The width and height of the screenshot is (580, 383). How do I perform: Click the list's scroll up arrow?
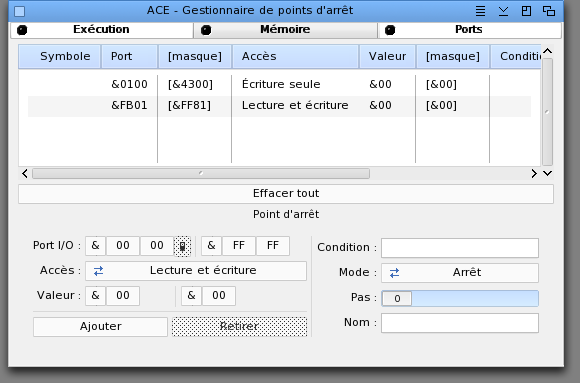point(547,51)
